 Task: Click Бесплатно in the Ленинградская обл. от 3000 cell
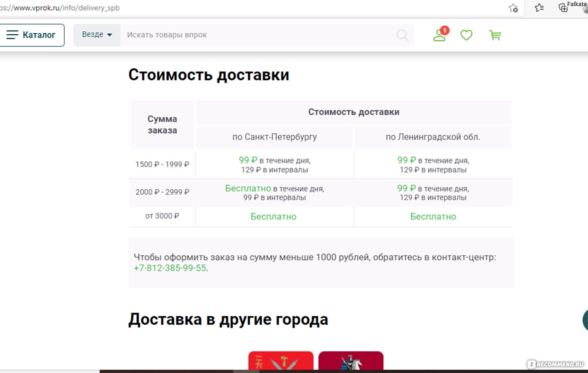(433, 217)
